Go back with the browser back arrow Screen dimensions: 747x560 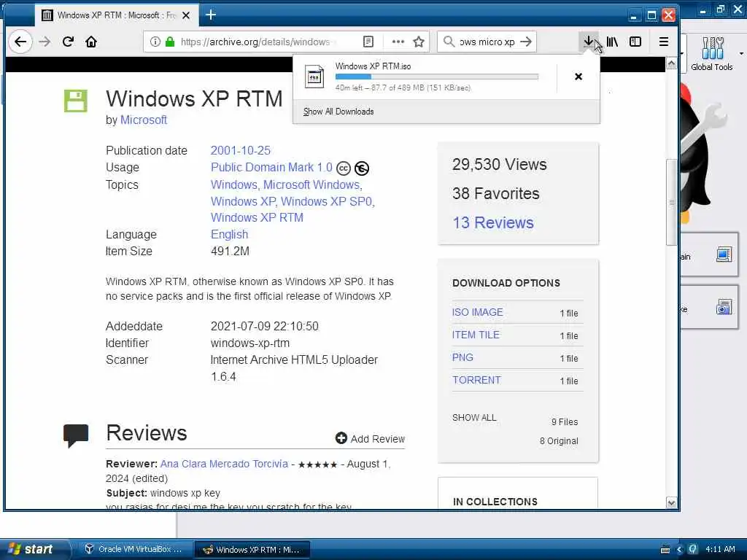20,42
